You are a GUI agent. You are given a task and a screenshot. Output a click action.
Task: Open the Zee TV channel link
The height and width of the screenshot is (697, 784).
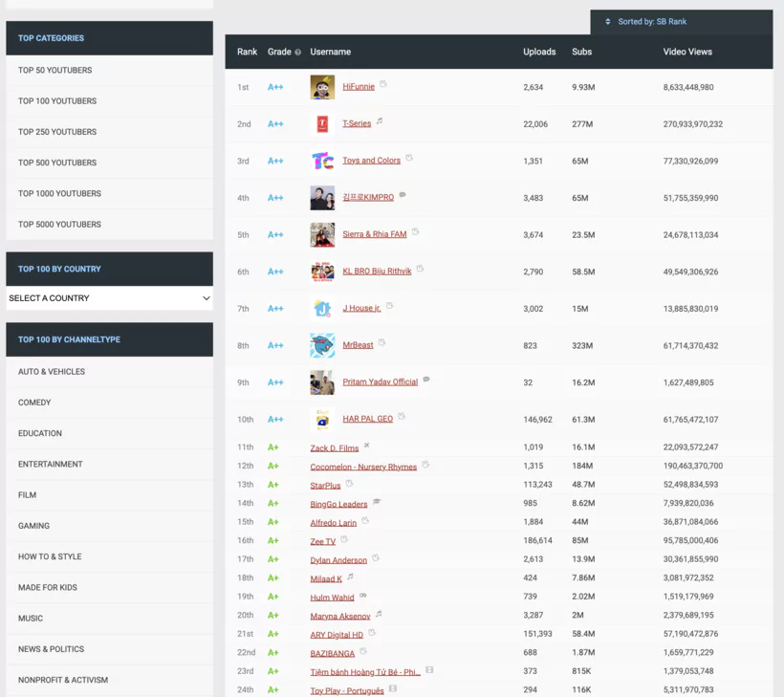point(322,541)
